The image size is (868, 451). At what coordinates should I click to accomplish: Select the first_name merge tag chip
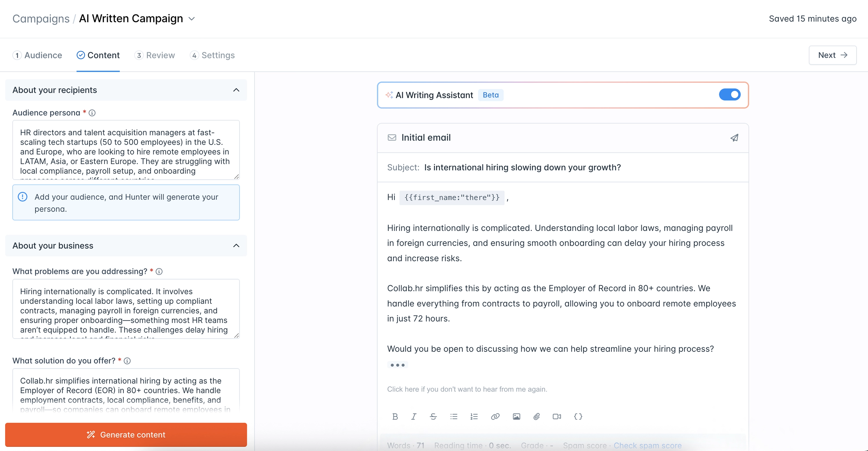452,197
